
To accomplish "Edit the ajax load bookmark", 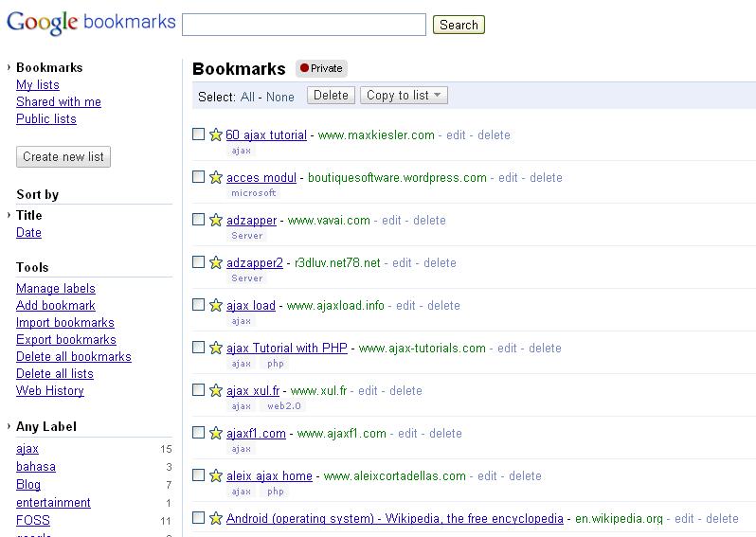I will coord(405,306).
